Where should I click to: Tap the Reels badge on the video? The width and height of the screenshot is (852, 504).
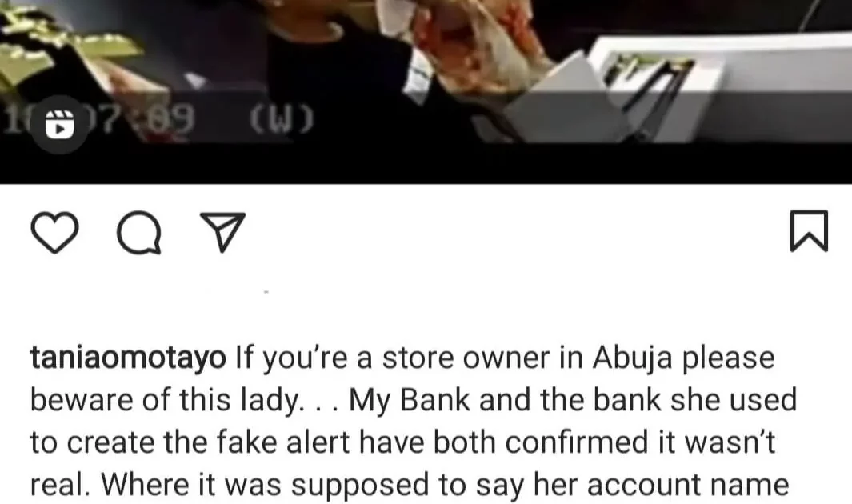click(x=58, y=124)
